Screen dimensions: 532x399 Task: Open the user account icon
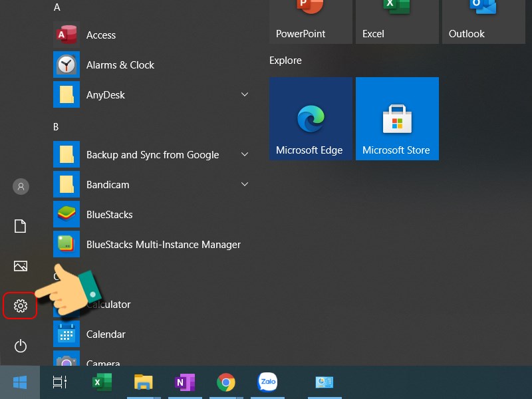point(21,186)
